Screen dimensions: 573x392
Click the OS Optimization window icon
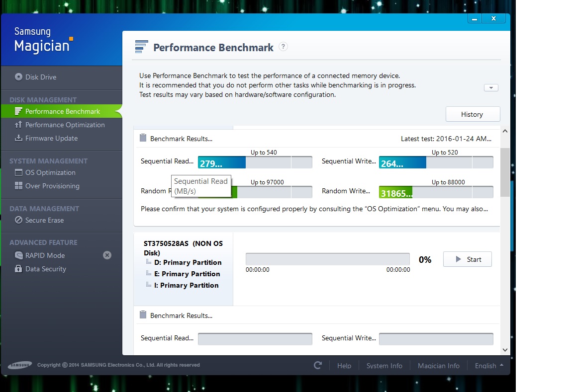pos(18,172)
